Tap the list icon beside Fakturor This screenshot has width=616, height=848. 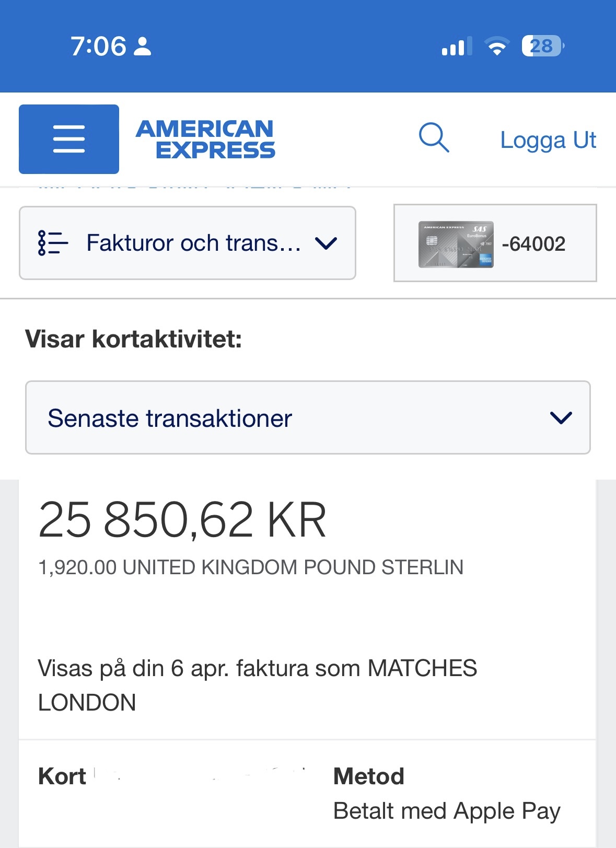53,243
